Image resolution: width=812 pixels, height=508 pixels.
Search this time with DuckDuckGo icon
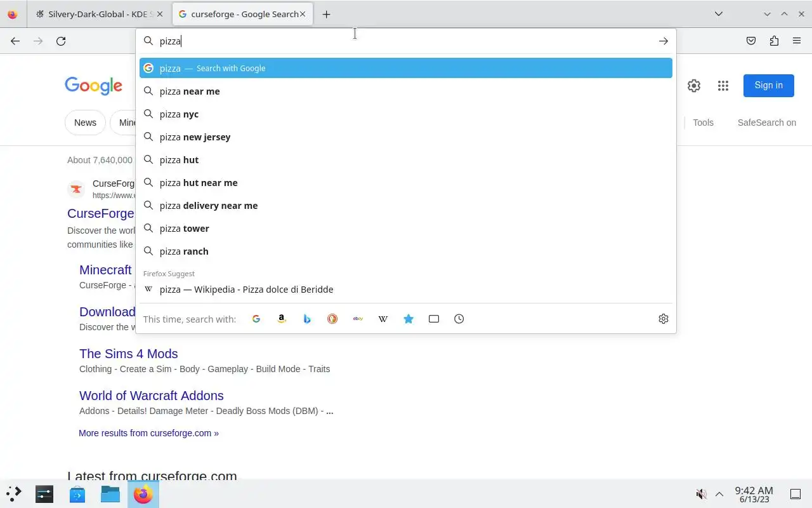[332, 319]
